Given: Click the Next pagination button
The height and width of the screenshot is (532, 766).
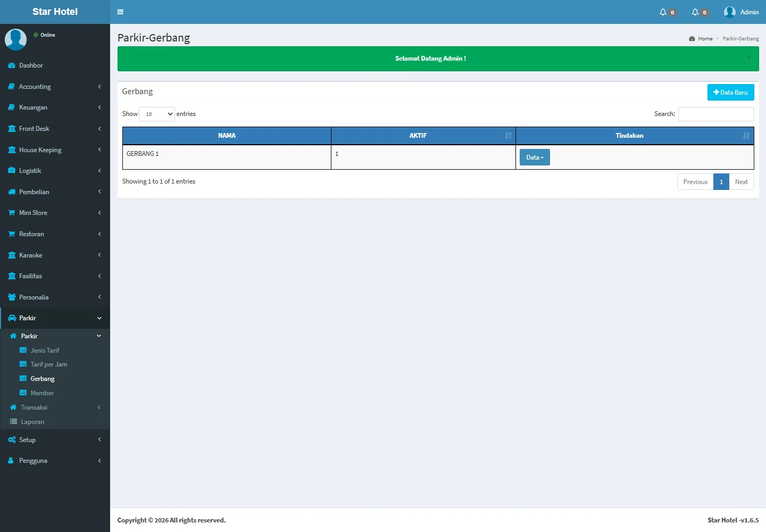Looking at the screenshot, I should 741,182.
